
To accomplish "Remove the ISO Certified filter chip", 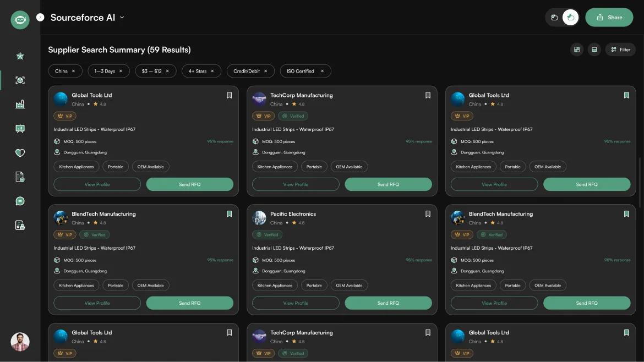I will click(x=323, y=71).
